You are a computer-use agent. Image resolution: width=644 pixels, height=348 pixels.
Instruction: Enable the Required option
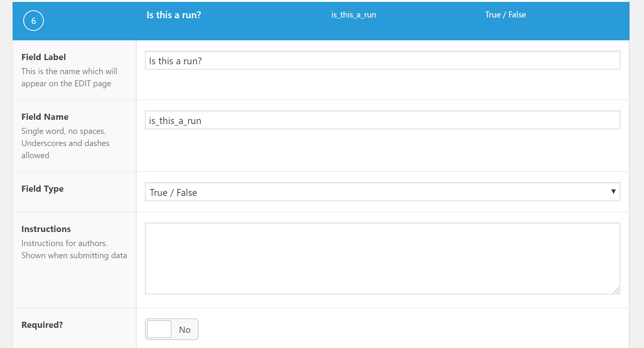tap(159, 329)
